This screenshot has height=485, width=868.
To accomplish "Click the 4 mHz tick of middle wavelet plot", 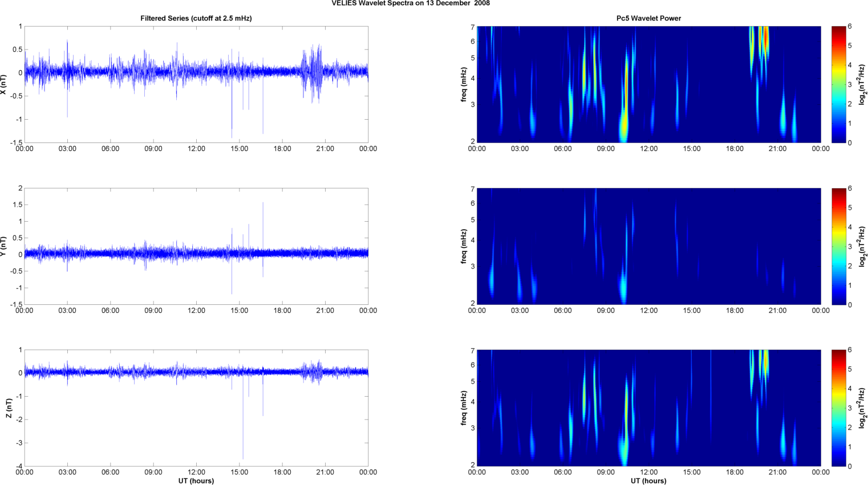I will [472, 241].
